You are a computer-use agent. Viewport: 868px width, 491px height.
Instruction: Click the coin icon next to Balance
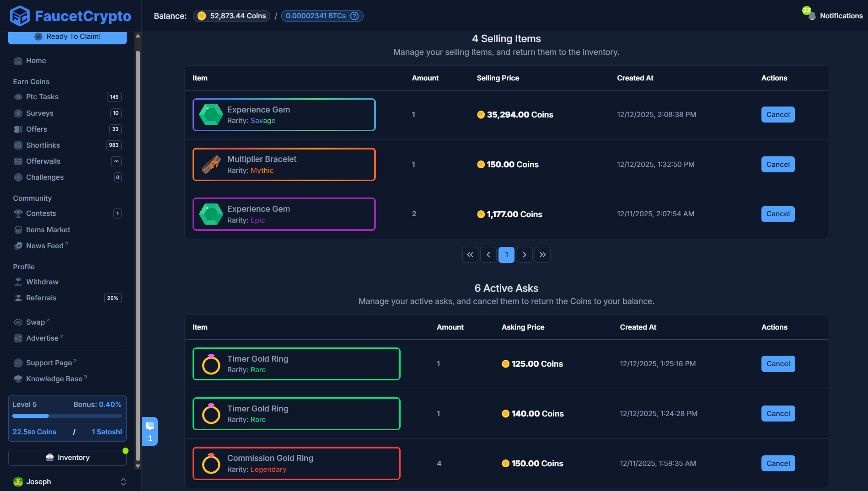(202, 16)
